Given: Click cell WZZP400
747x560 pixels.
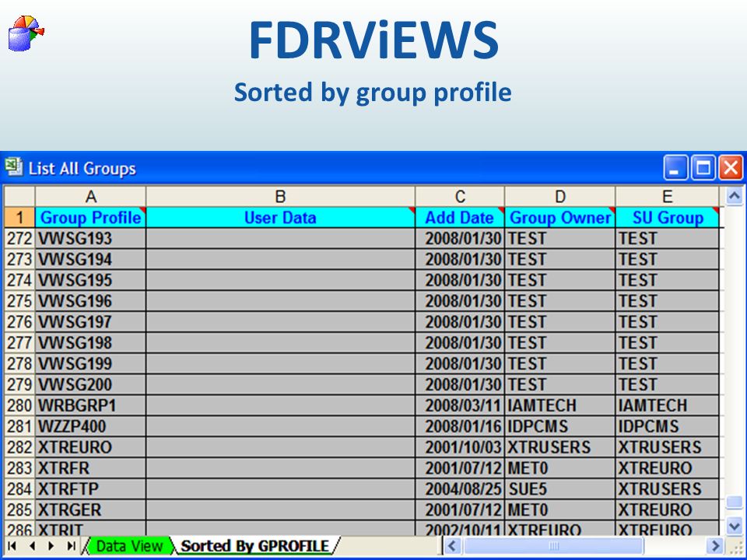Looking at the screenshot, I should (90, 426).
